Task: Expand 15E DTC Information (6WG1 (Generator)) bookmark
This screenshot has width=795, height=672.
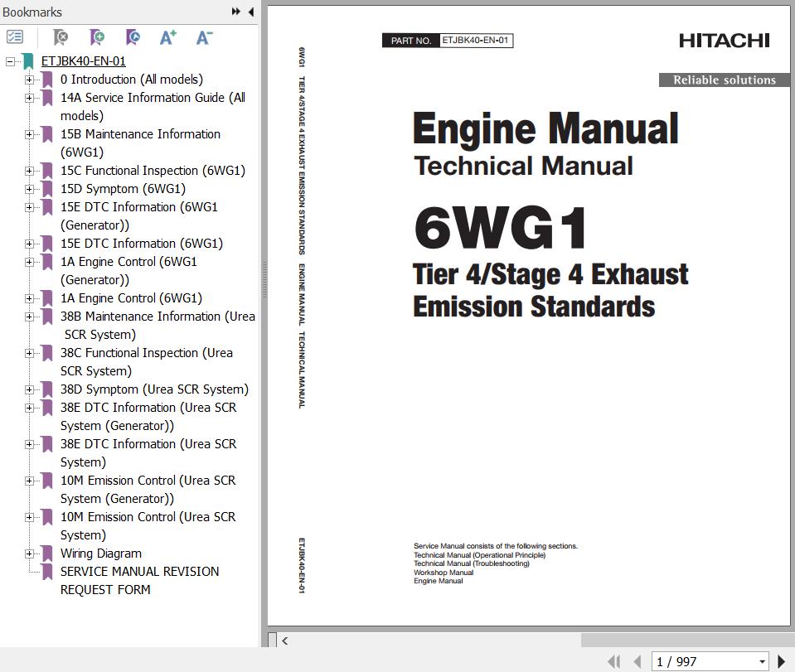Action: coord(29,207)
